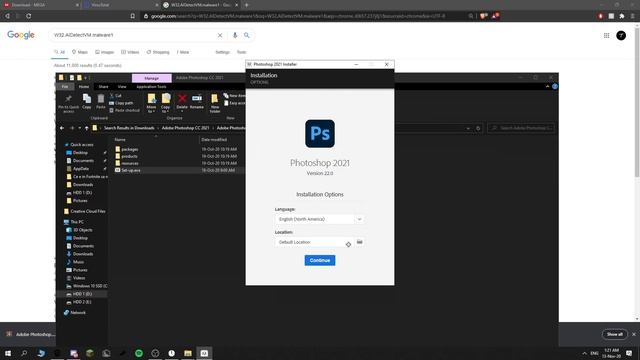The image size is (640, 360).
Task: Click the Location folder browse icon
Action: point(360,242)
